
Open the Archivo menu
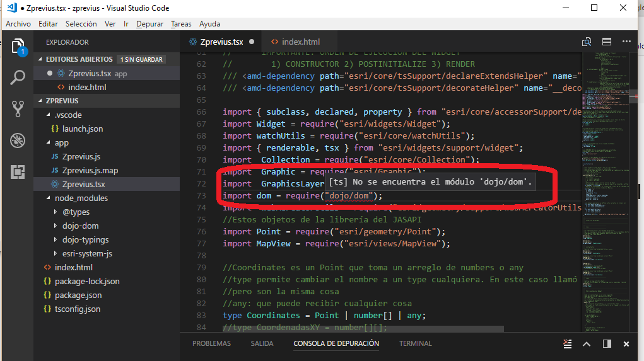pyautogui.click(x=18, y=24)
